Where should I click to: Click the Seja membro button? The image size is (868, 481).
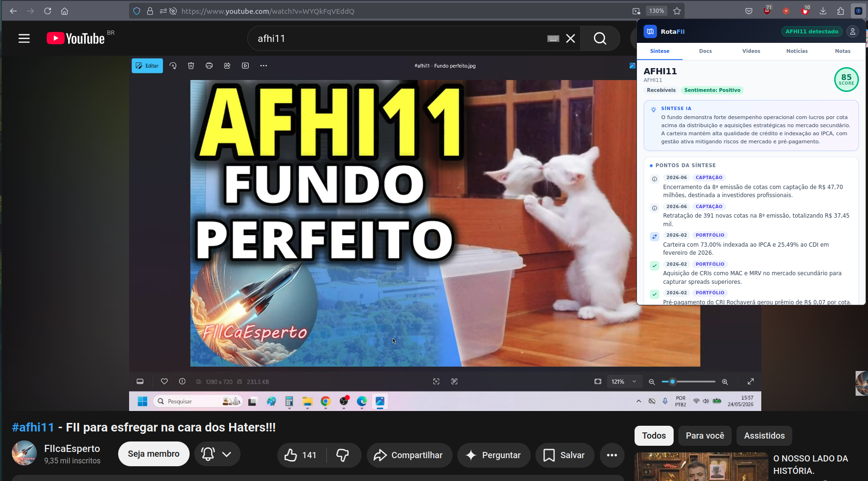153,454
